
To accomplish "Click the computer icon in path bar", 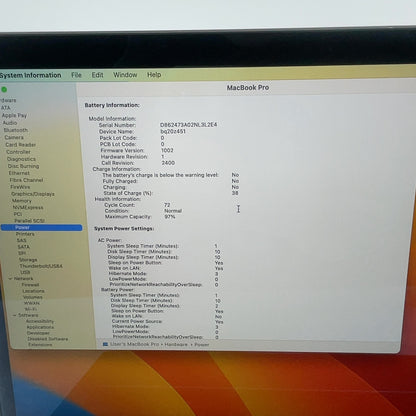I will [105, 344].
